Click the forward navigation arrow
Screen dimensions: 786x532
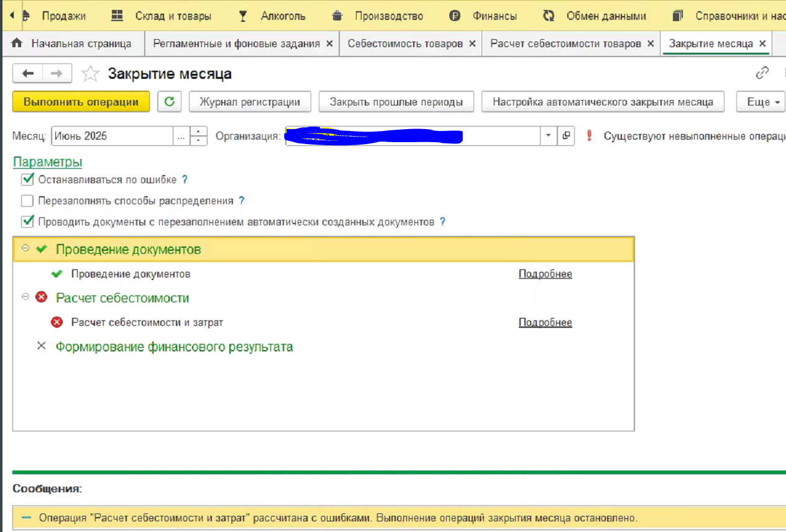pos(57,74)
